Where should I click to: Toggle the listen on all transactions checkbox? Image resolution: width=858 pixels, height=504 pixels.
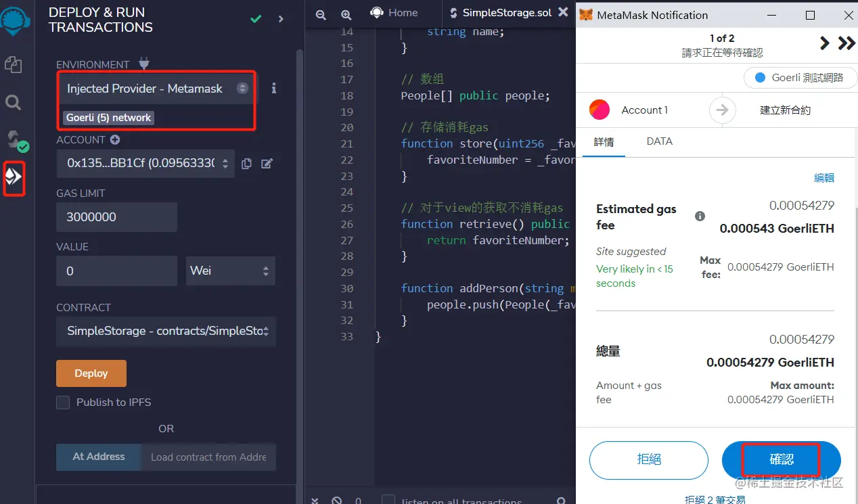click(388, 501)
